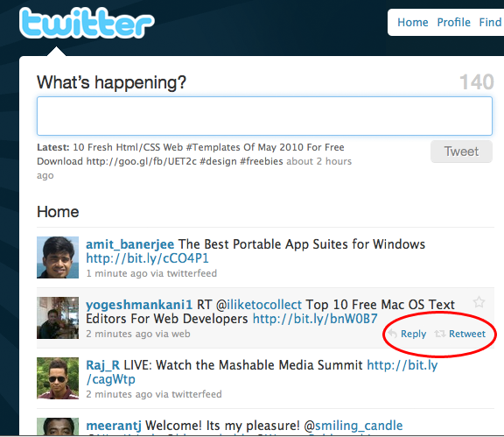
Task: Open the Profile nav item
Action: [453, 22]
